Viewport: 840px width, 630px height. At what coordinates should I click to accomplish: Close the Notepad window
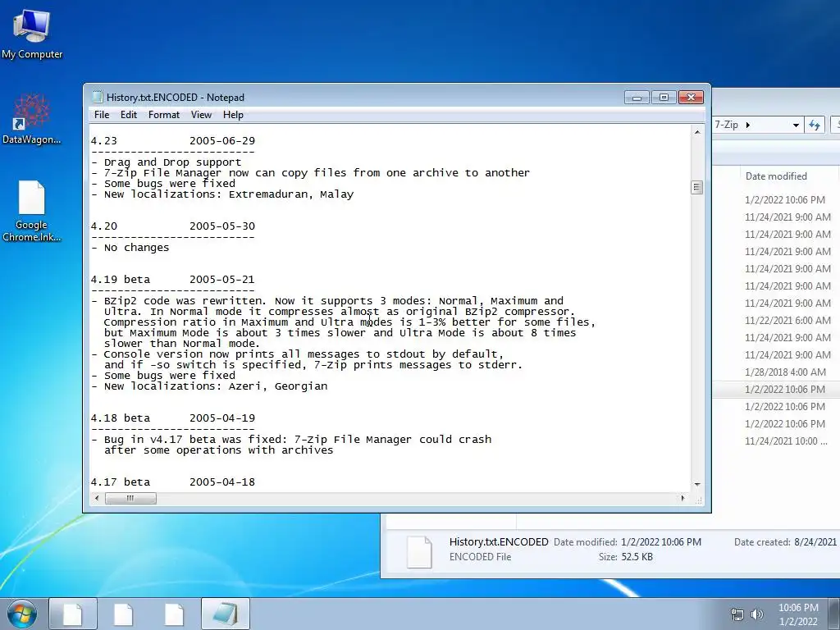[x=691, y=98]
